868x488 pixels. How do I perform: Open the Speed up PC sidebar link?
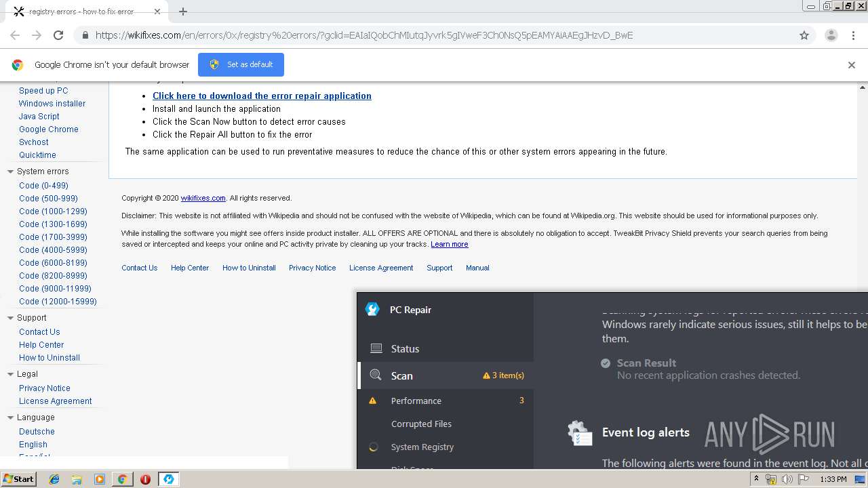[x=43, y=90]
